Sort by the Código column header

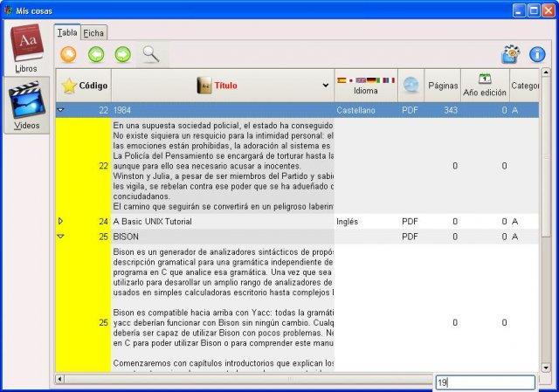(85, 86)
